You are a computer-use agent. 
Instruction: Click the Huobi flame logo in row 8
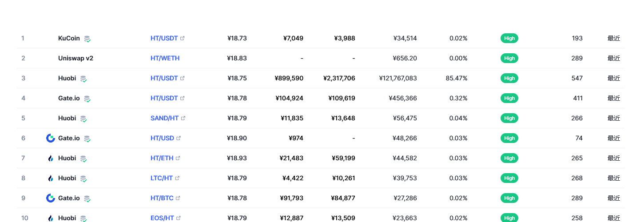(51, 178)
